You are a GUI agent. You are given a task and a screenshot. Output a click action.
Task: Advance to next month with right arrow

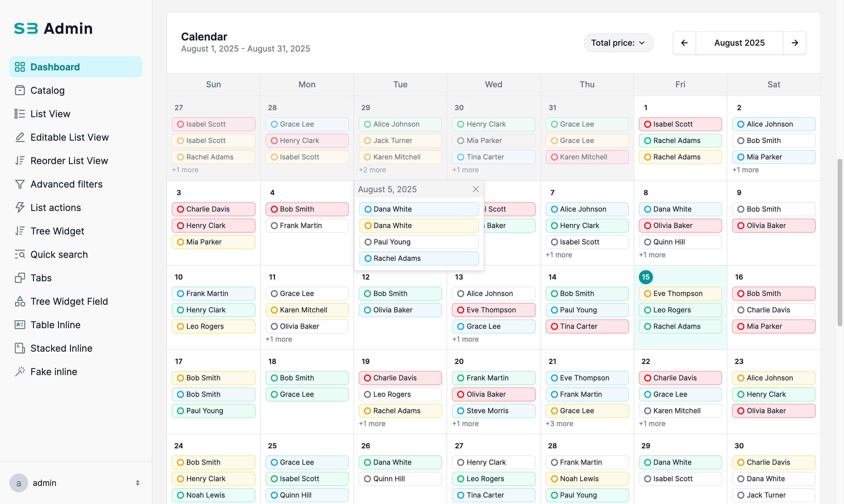click(794, 43)
